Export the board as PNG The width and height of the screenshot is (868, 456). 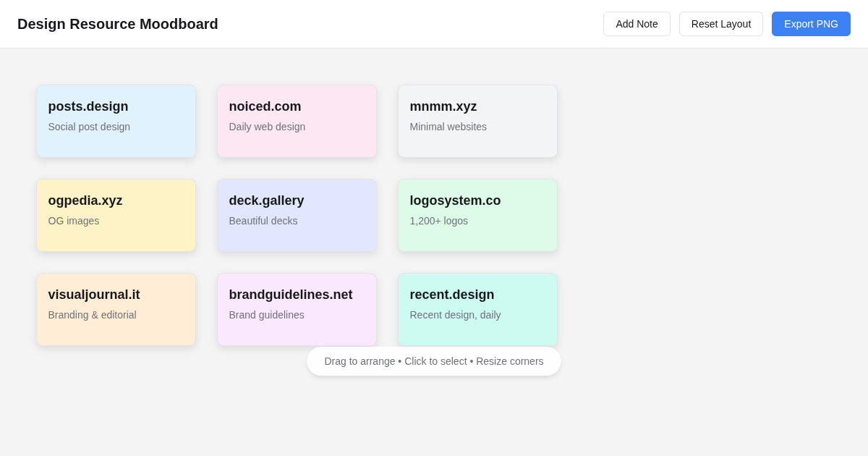(x=811, y=24)
